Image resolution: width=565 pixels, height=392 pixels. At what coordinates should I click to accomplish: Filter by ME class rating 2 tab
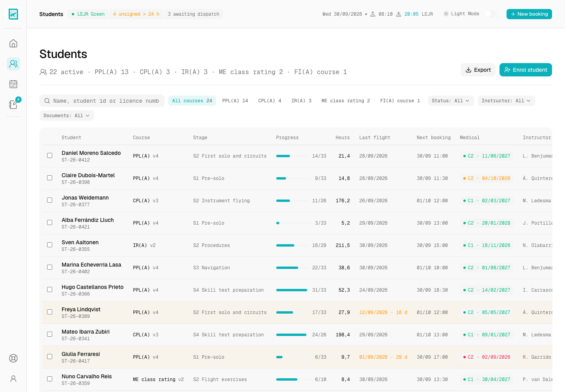[x=346, y=101]
